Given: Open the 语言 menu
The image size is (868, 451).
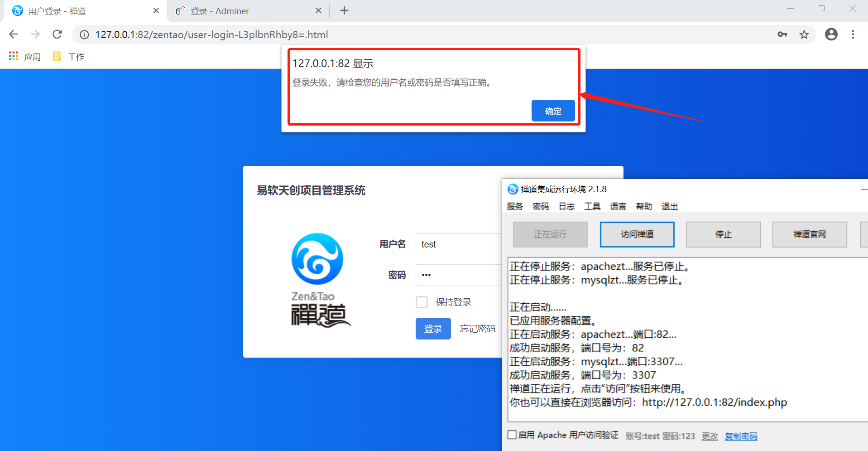Looking at the screenshot, I should coord(618,207).
